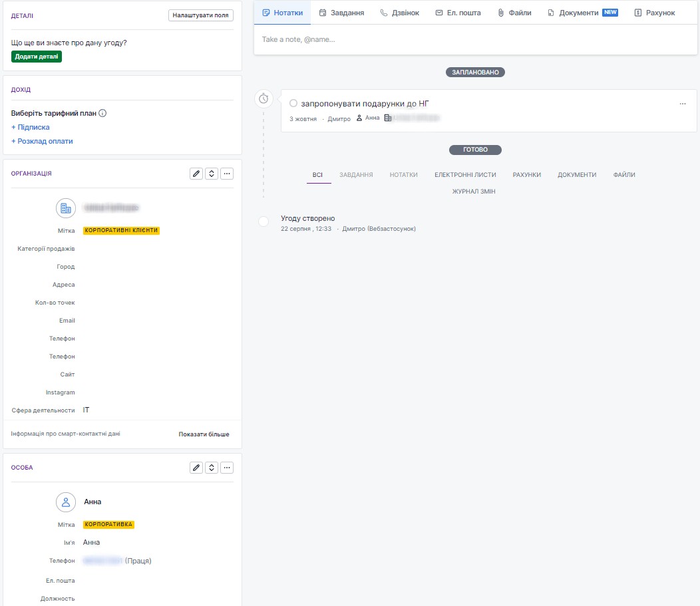Add a payment schedule via + Розклад оплати
Screen dimensions: 700x606
coord(42,141)
